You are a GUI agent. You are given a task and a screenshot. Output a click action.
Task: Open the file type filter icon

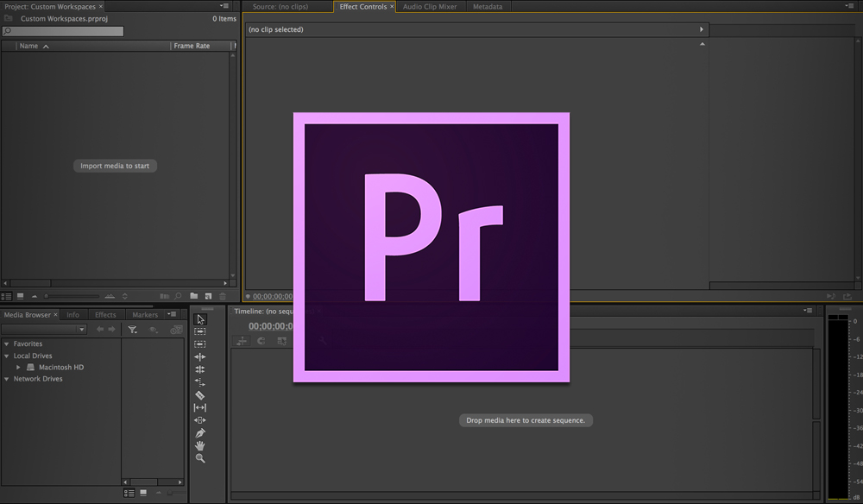click(133, 330)
